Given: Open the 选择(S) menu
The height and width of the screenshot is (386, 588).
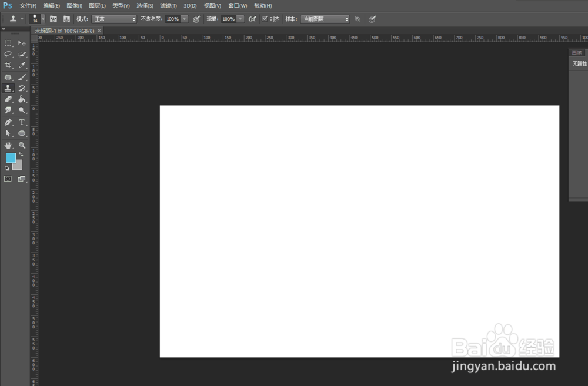Looking at the screenshot, I should (x=145, y=6).
